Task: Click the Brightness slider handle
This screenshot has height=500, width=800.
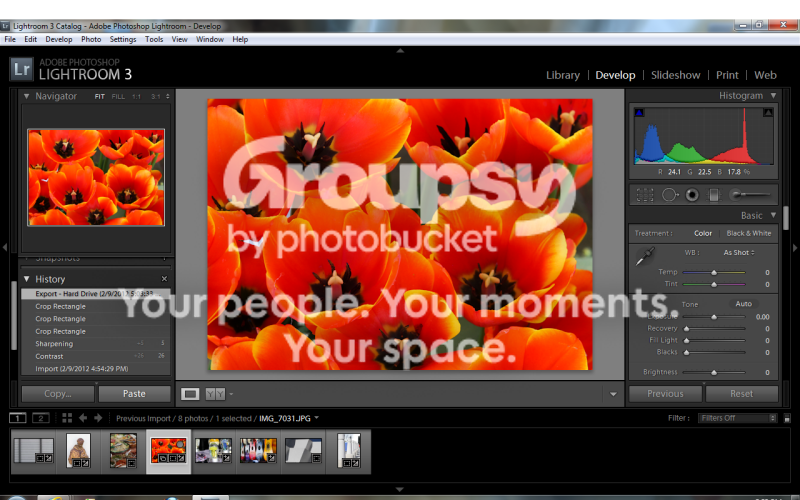Action: pos(714,372)
